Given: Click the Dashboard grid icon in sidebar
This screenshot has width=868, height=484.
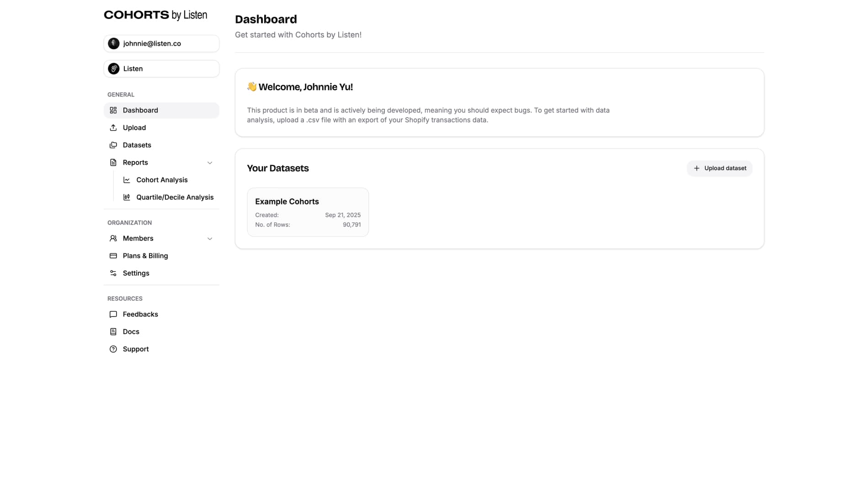Looking at the screenshot, I should click(113, 110).
